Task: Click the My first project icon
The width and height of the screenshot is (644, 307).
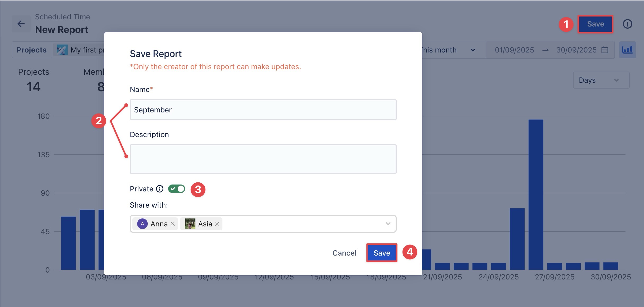Action: (x=62, y=50)
